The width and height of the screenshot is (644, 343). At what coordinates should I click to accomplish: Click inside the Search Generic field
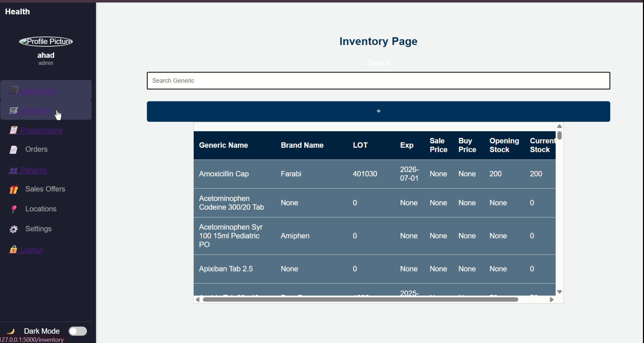pos(378,81)
